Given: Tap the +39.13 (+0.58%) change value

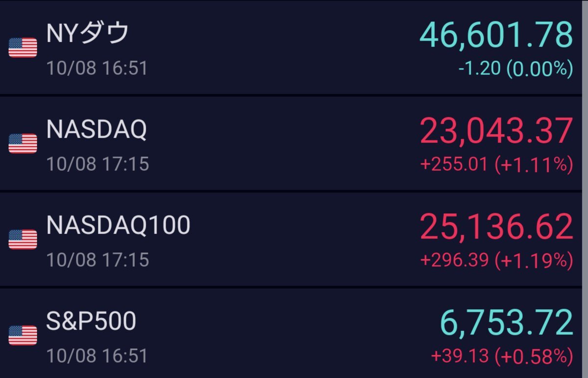Looking at the screenshot, I should (x=502, y=356).
